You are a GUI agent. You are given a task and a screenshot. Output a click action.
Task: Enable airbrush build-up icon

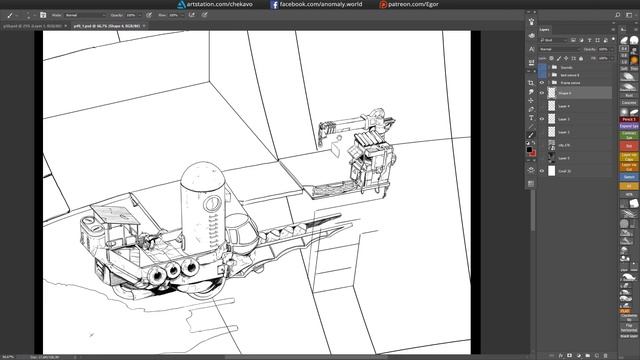[191, 15]
